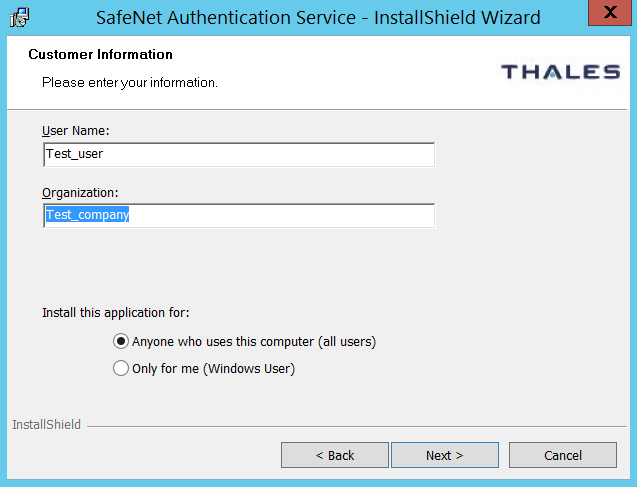The height and width of the screenshot is (487, 637).
Task: Cancel the installation
Action: [562, 455]
